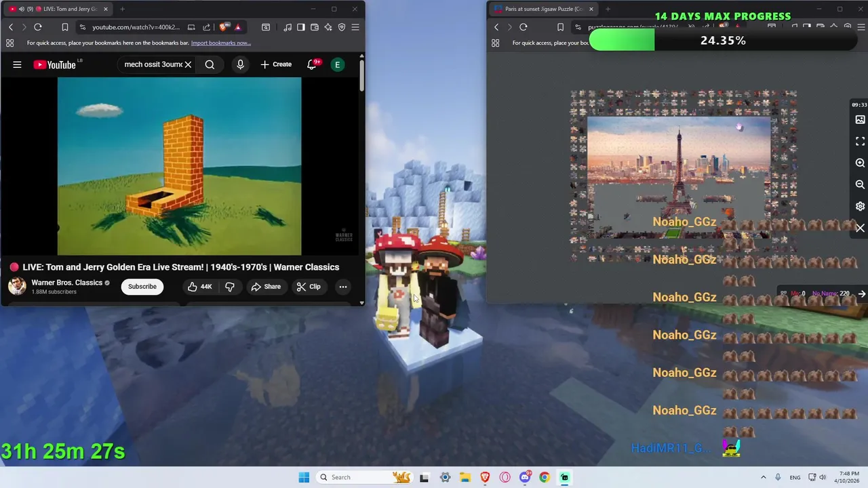Open the Brave main menu in YouTube window
868x488 pixels.
[355, 27]
